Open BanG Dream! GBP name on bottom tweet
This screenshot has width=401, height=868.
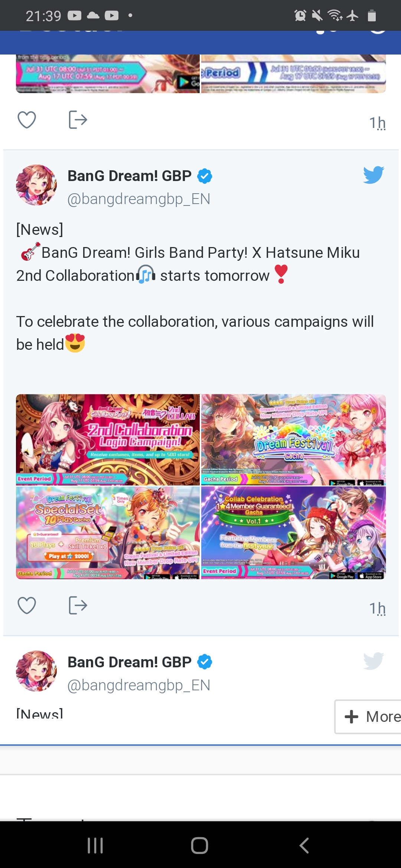click(130, 662)
